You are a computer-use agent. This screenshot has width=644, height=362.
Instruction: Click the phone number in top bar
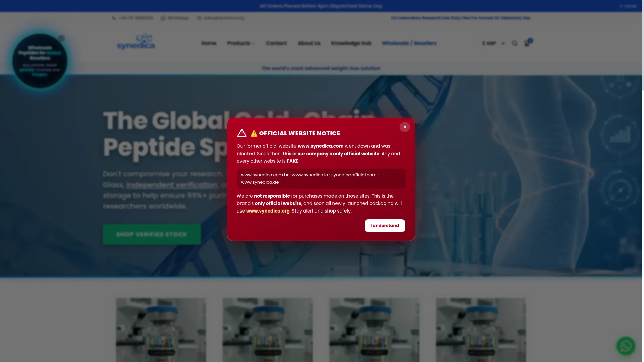[x=132, y=18]
